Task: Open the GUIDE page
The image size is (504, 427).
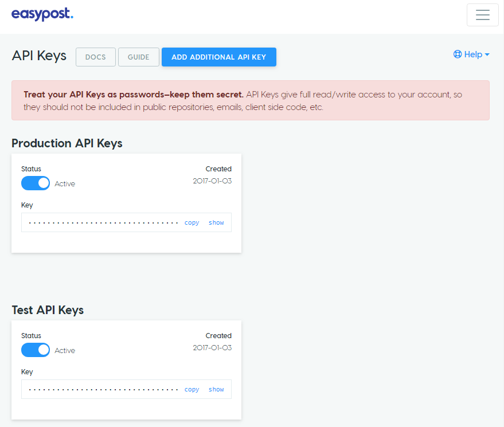Action: (x=139, y=57)
